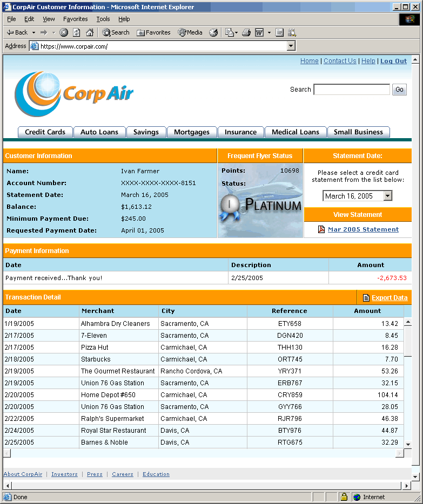This screenshot has height=504, width=423.
Task: Open the Edit menu
Action: (x=29, y=19)
